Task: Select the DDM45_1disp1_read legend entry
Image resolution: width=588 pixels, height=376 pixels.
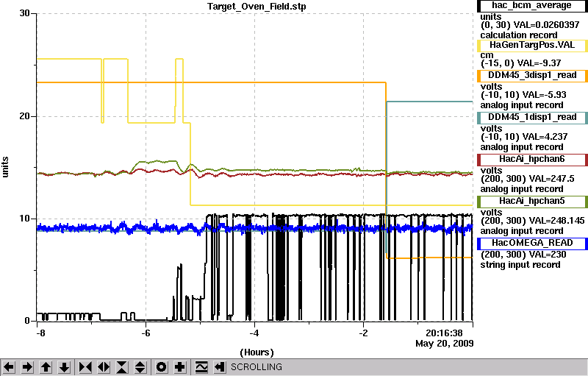Action: 531,118
